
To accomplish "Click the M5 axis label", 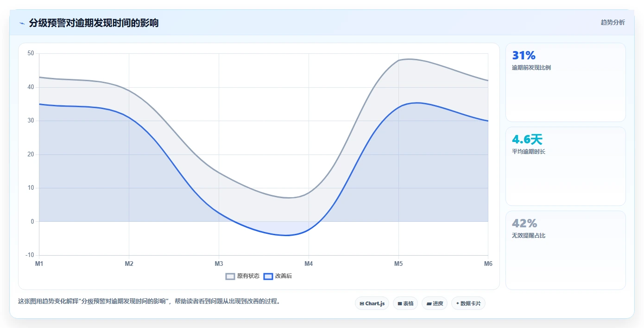I will [x=398, y=264].
